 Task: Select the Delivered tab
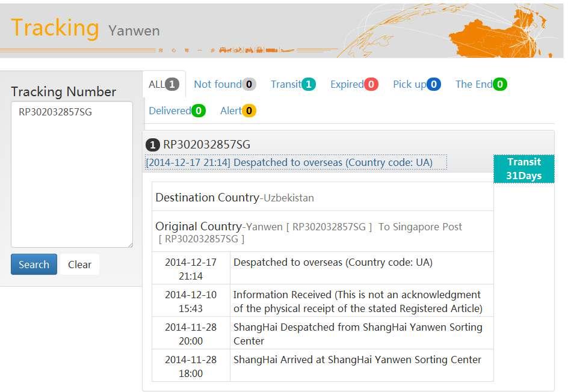177,111
